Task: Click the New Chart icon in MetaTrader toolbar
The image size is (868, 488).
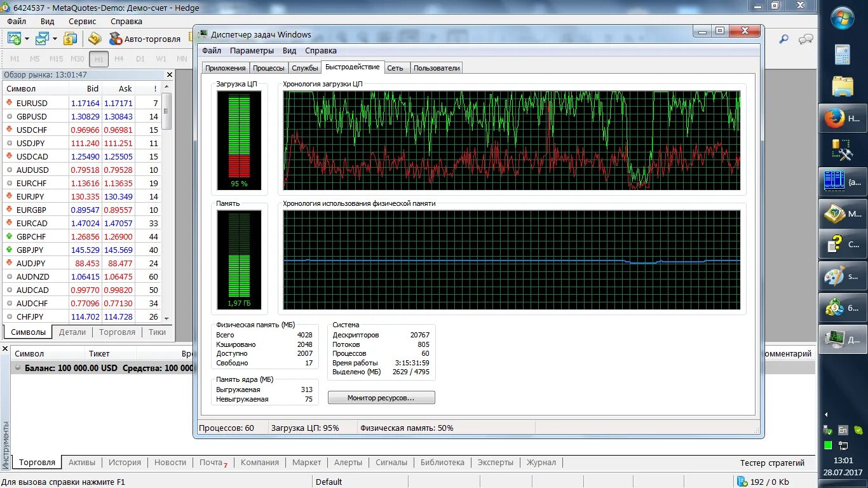Action: tap(14, 39)
